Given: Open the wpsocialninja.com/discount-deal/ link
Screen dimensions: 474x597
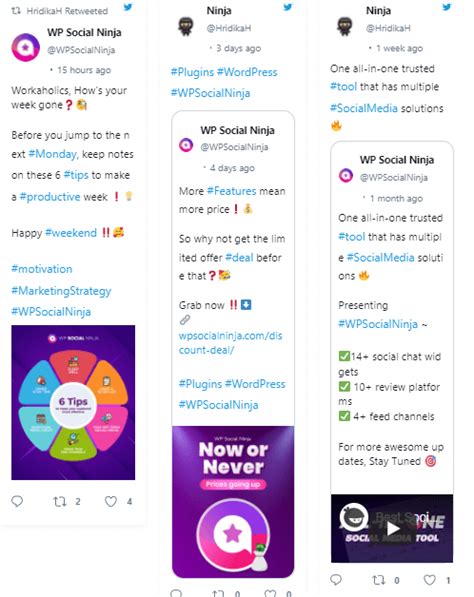Looking at the screenshot, I should click(x=230, y=343).
